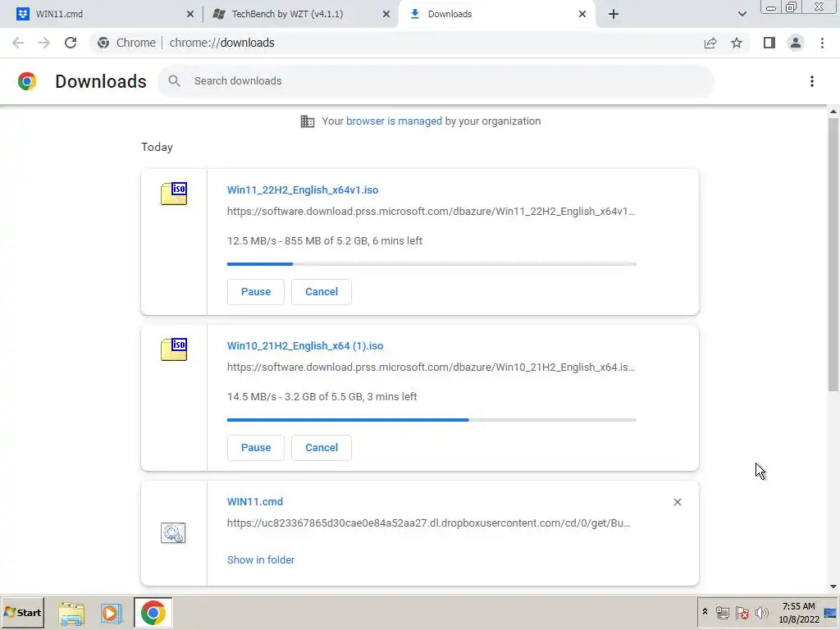The height and width of the screenshot is (630, 840).
Task: Open the WIN11.cmd file link
Action: pyautogui.click(x=255, y=502)
